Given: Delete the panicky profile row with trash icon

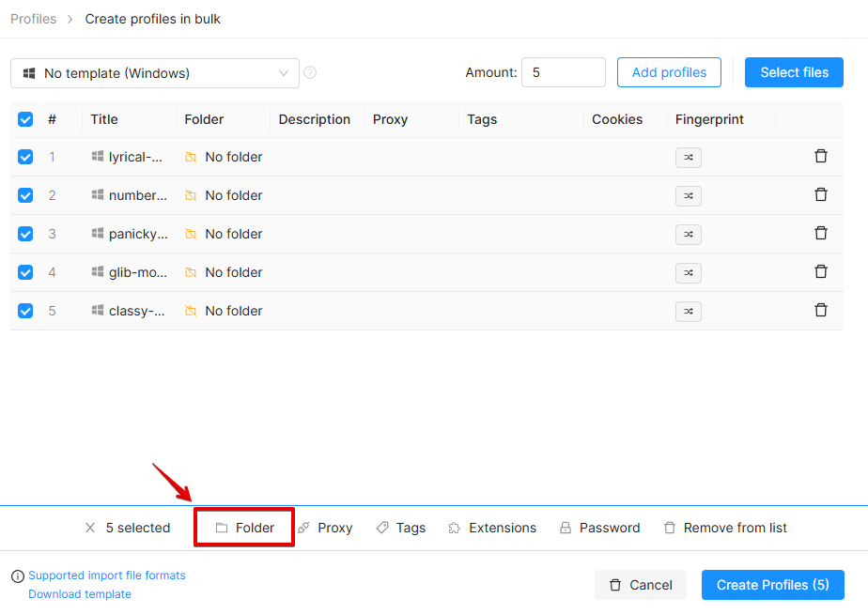Looking at the screenshot, I should 821,233.
